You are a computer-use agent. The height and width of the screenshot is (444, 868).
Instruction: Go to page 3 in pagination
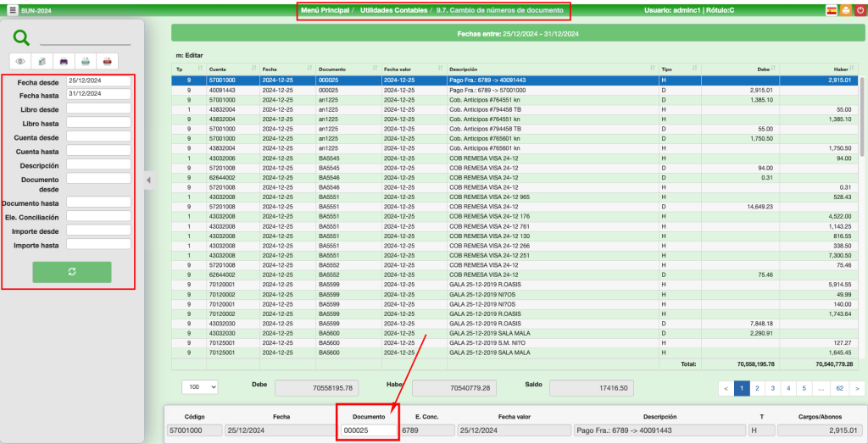click(772, 388)
